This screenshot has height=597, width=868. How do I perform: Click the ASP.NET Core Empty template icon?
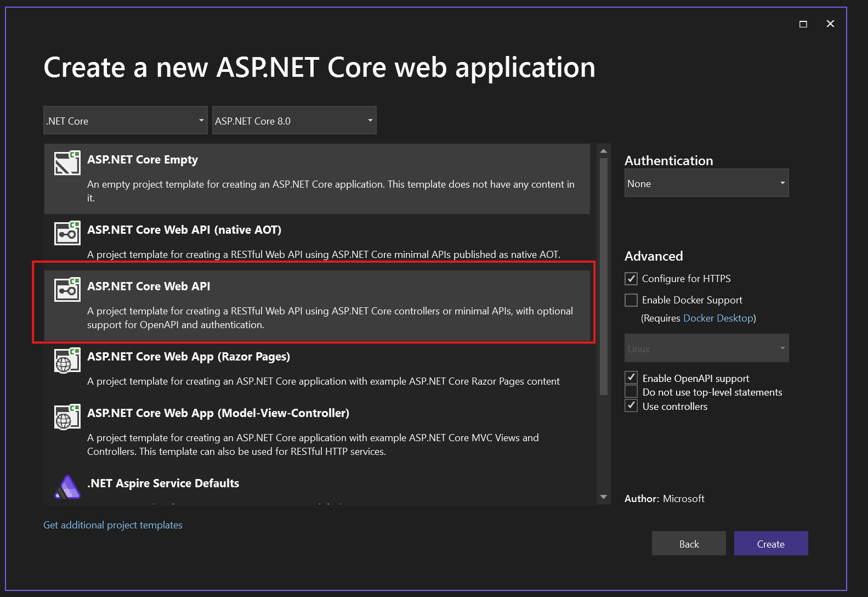click(x=67, y=162)
